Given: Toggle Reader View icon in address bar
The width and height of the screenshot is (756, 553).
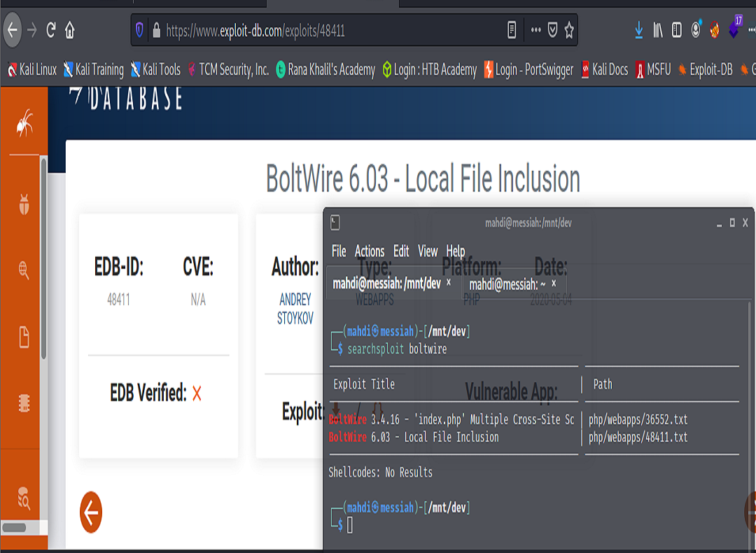Looking at the screenshot, I should coord(512,30).
